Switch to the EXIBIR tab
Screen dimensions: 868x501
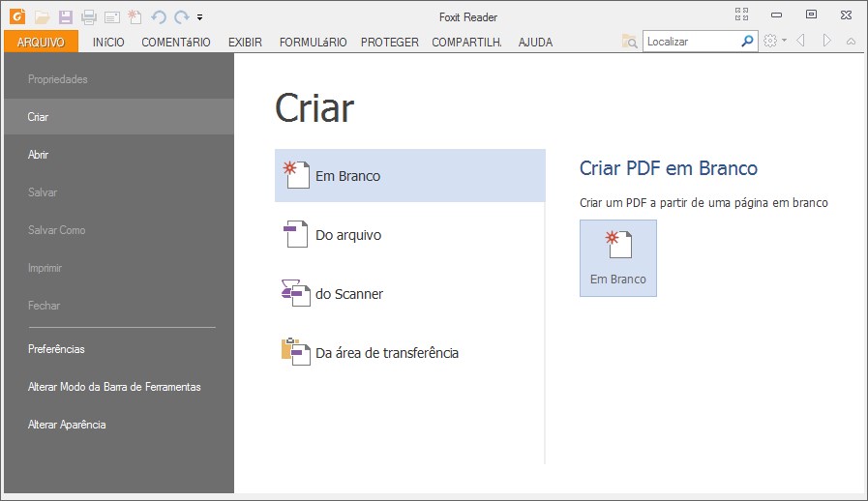(245, 43)
